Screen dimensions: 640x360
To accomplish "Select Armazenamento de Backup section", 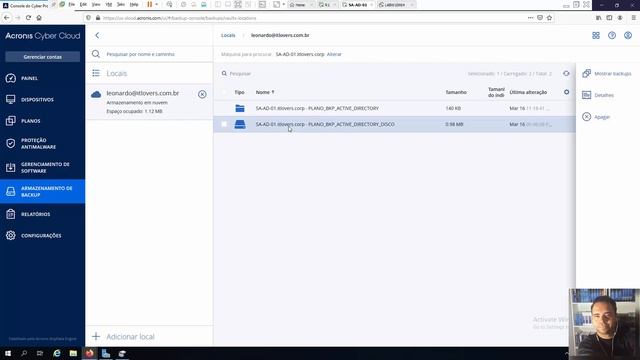I will click(42, 191).
